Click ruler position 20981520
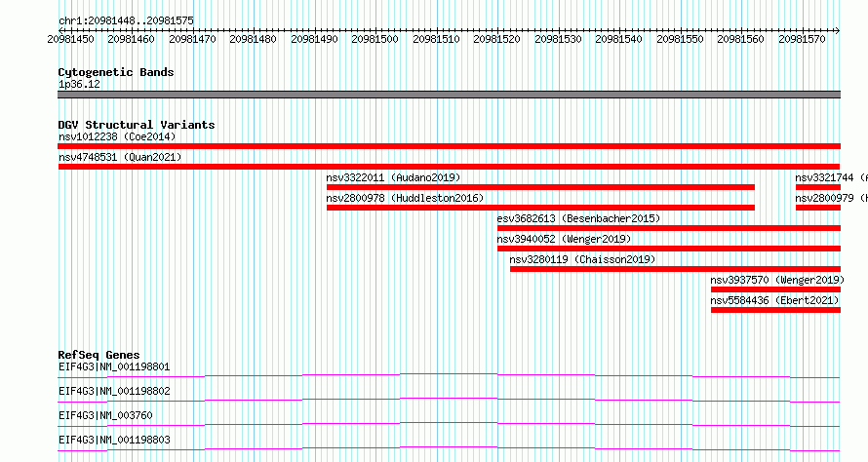 [497, 39]
